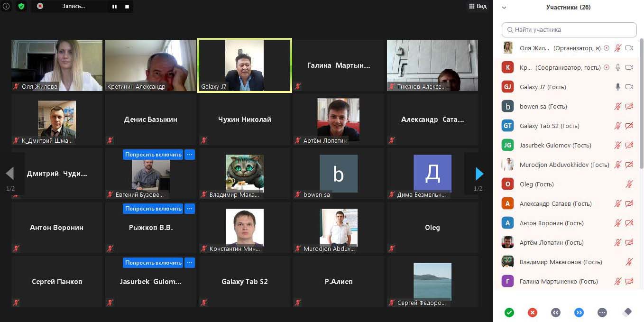The image size is (644, 322).
Task: Toggle the muted microphone of bowen sa in list
Action: point(618,106)
